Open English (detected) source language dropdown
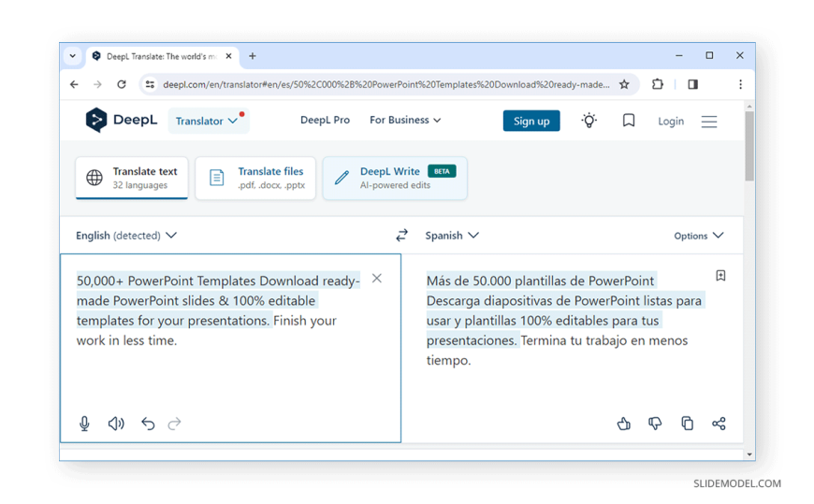 click(126, 236)
